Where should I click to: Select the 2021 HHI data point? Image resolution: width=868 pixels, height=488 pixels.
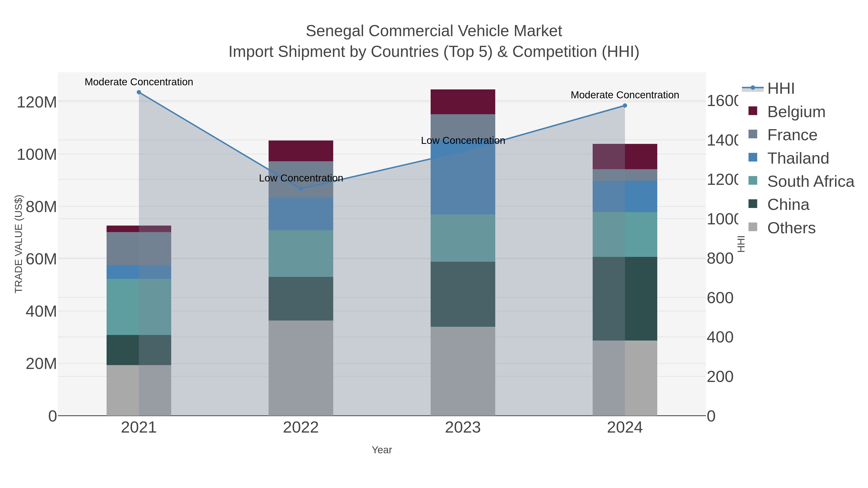pos(139,92)
